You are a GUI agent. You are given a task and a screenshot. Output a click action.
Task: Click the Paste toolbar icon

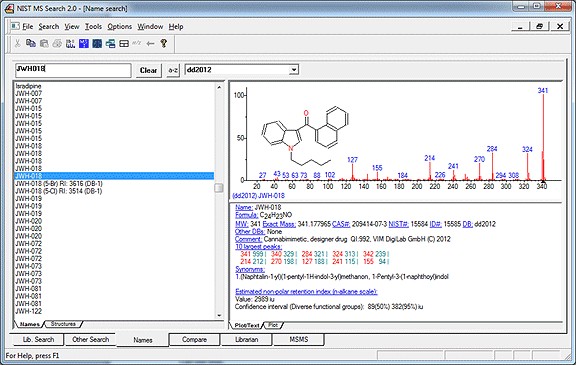[44, 44]
